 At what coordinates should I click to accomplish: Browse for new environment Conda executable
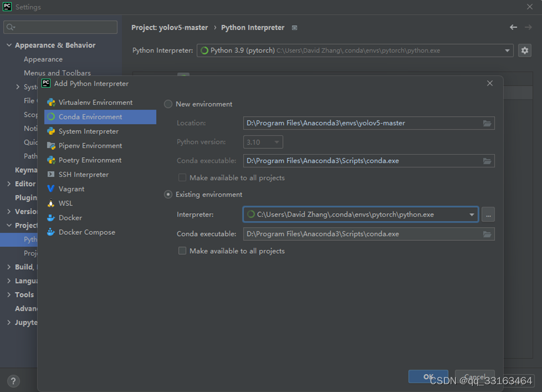coord(487,161)
